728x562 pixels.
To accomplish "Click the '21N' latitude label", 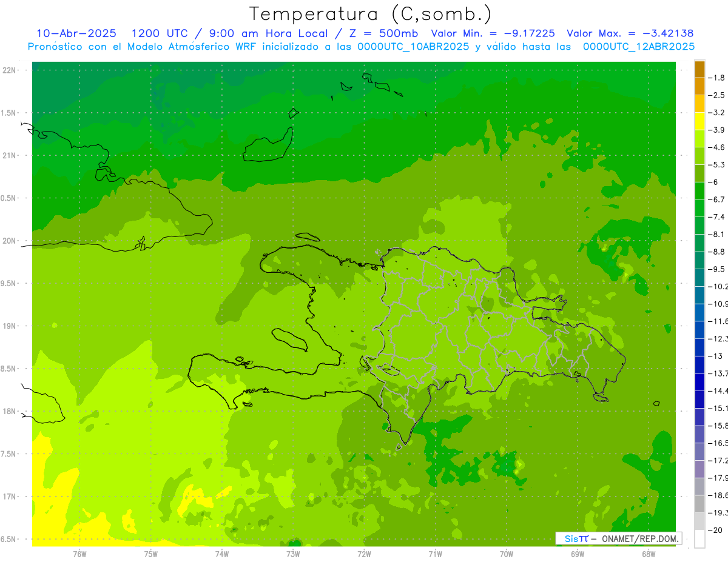I will (10, 156).
